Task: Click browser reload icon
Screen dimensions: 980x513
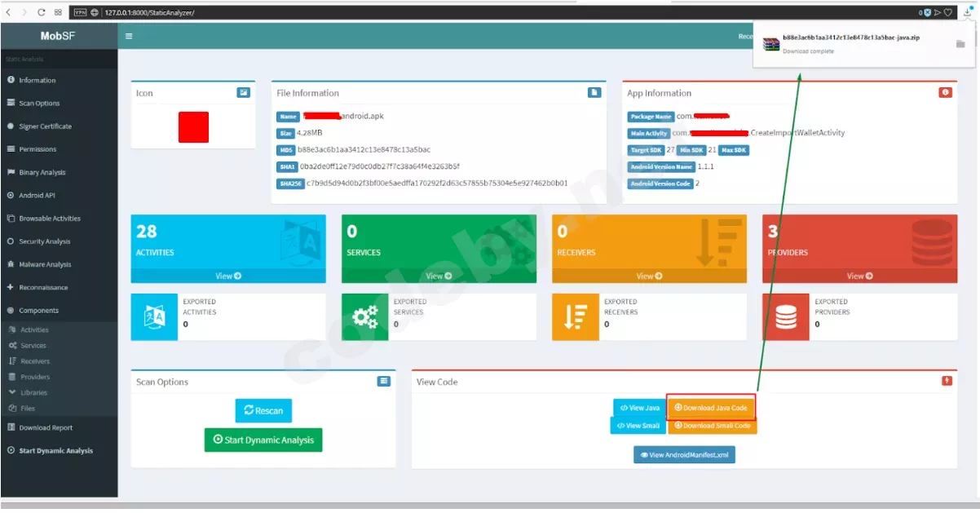Action: coord(39,12)
